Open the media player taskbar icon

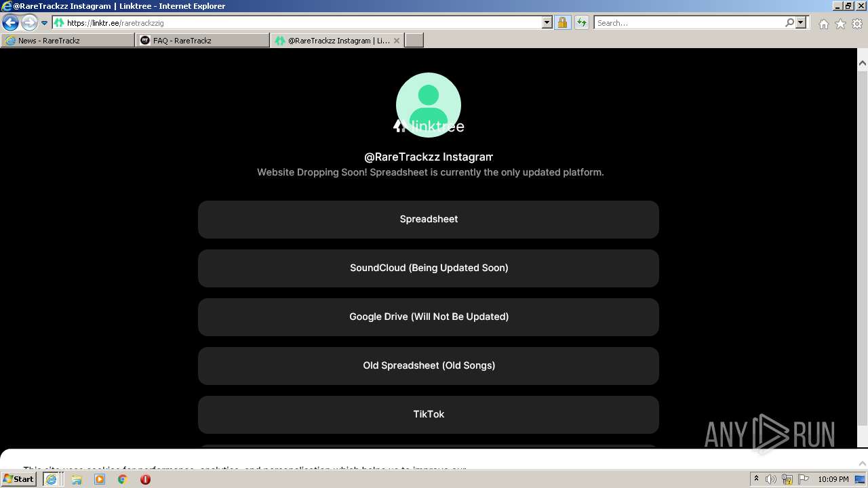100,479
